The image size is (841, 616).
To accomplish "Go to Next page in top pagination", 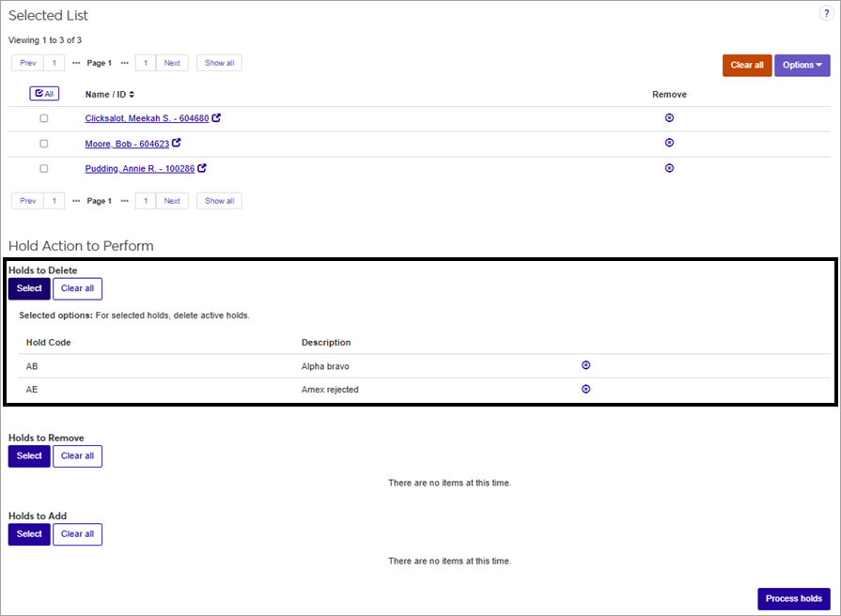I will tap(172, 63).
